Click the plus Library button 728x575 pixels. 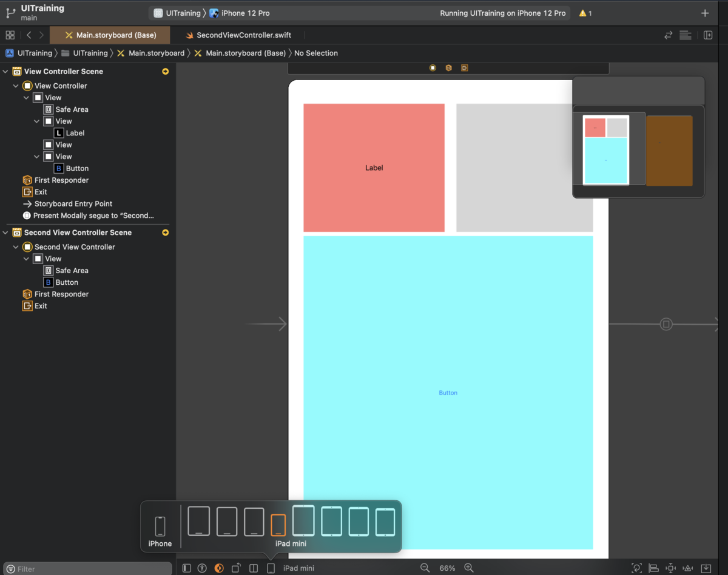tap(705, 13)
